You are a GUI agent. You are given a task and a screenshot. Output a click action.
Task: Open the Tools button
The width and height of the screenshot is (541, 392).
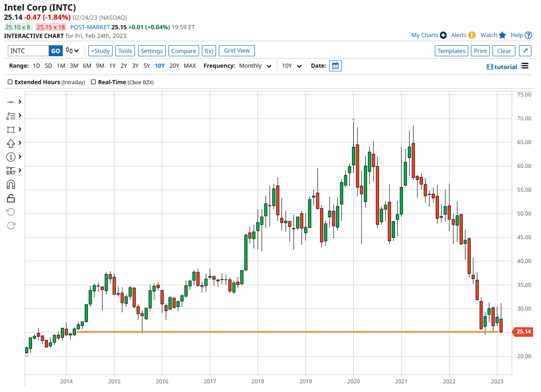tap(125, 51)
